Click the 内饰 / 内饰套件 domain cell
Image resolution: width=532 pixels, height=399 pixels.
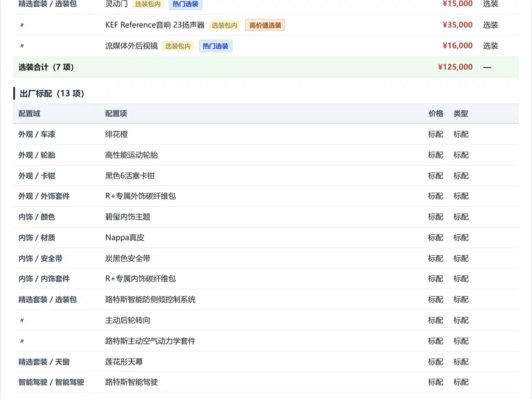click(x=44, y=279)
